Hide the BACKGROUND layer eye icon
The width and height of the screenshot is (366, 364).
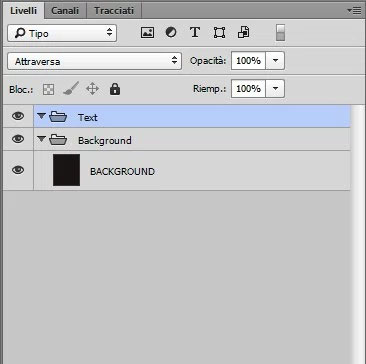tap(18, 170)
